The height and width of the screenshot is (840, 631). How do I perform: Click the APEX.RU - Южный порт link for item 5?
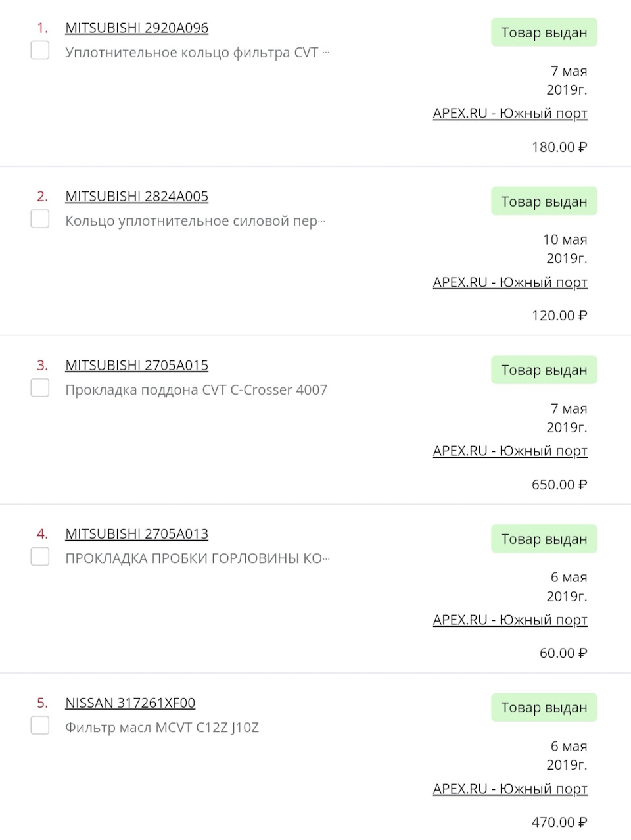(x=510, y=789)
